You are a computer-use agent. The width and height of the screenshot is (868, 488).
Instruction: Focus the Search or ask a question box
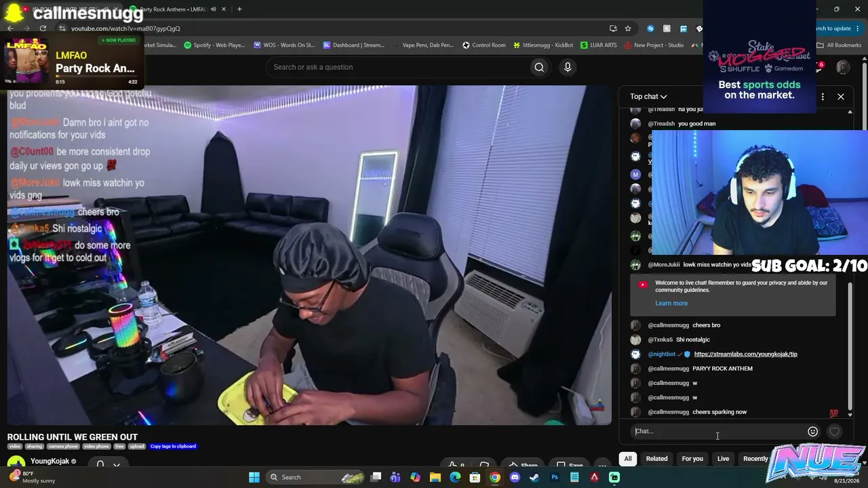tap(397, 67)
